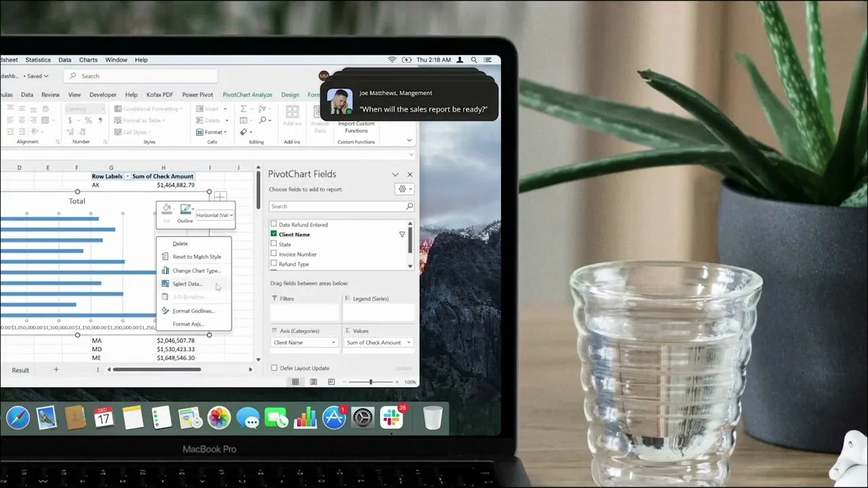
Task: Switch to Normal view in status bar
Action: [x=296, y=382]
